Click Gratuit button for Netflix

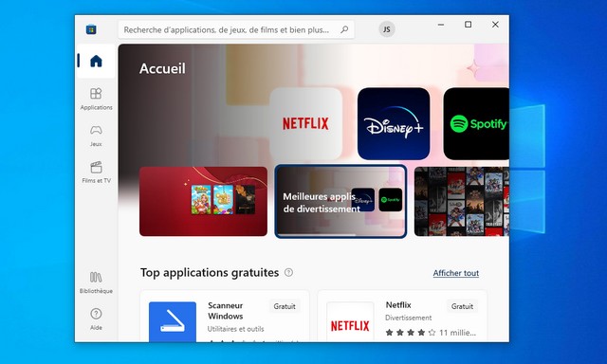(462, 306)
